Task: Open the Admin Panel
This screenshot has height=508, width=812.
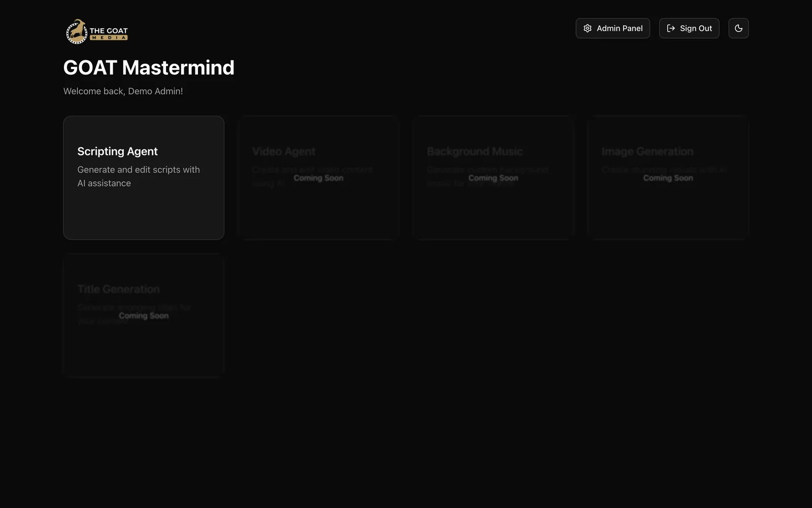Action: [x=613, y=28]
